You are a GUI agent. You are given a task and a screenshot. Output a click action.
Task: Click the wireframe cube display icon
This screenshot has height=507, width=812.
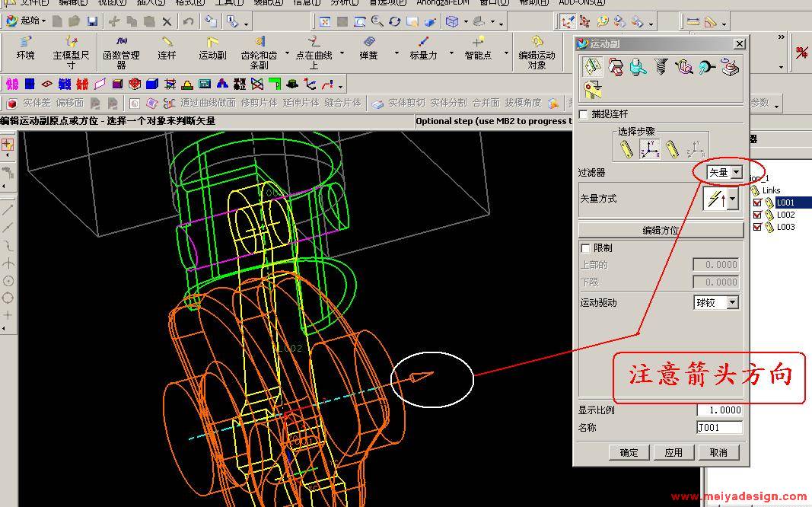pos(451,21)
